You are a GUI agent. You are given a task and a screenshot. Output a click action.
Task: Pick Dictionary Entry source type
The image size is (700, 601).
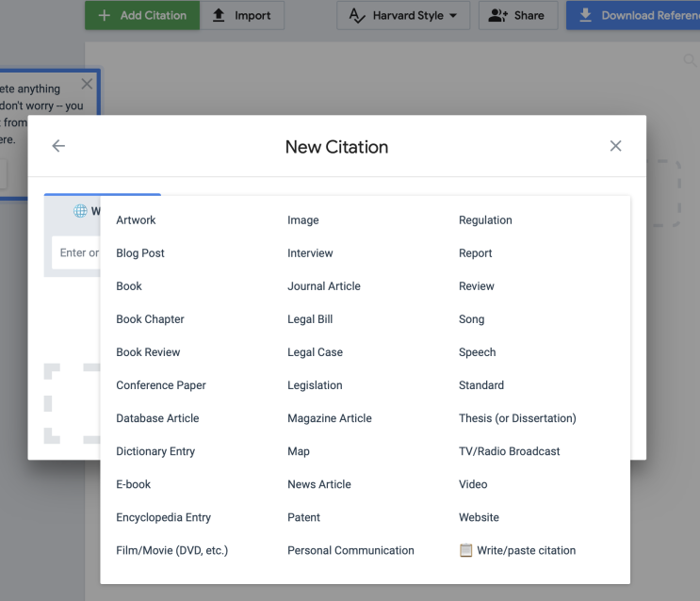click(155, 451)
